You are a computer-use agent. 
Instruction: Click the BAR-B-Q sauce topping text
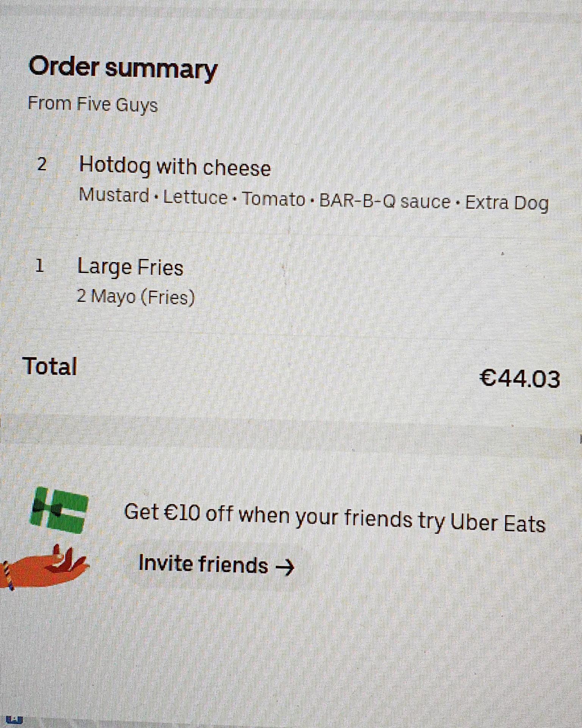point(385,201)
